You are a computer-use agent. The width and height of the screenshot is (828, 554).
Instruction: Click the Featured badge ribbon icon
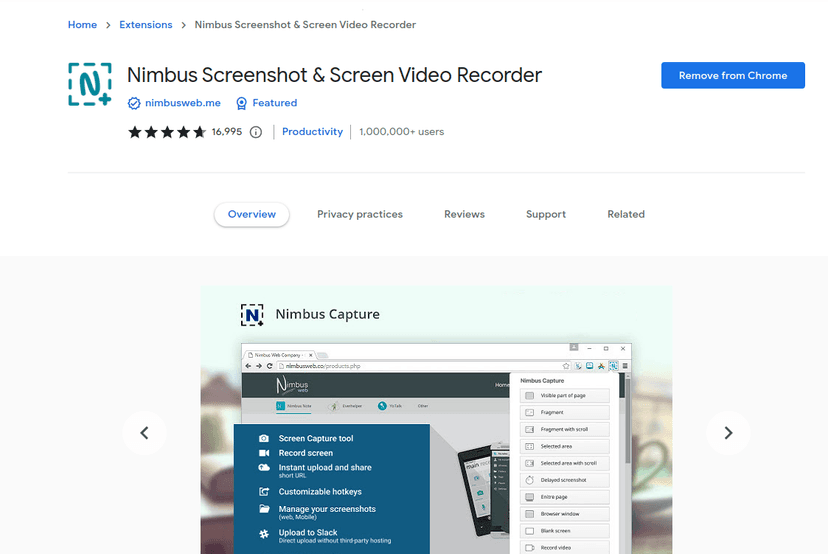(x=241, y=103)
